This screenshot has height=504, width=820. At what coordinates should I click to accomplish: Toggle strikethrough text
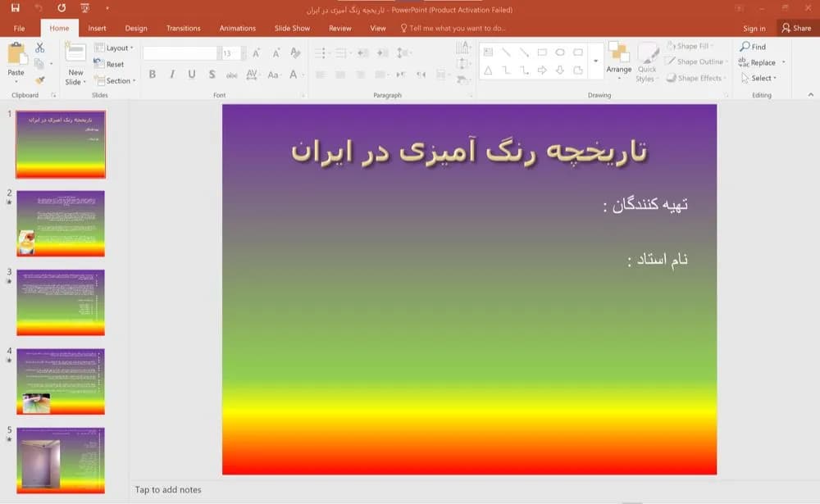pyautogui.click(x=232, y=75)
